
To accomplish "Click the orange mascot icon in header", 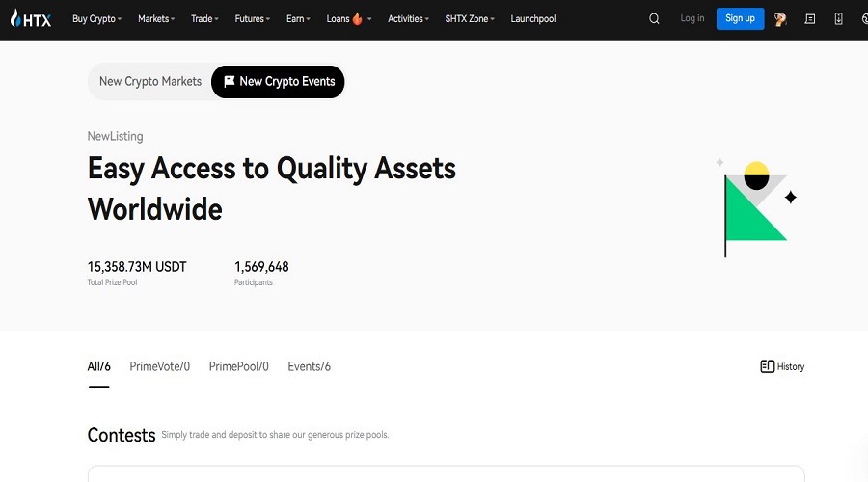I will (780, 18).
